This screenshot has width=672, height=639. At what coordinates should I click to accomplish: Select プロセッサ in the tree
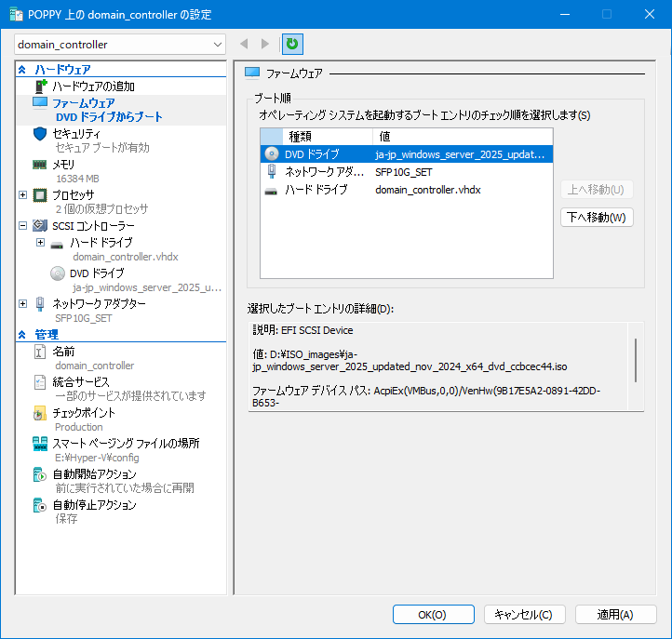(x=74, y=195)
